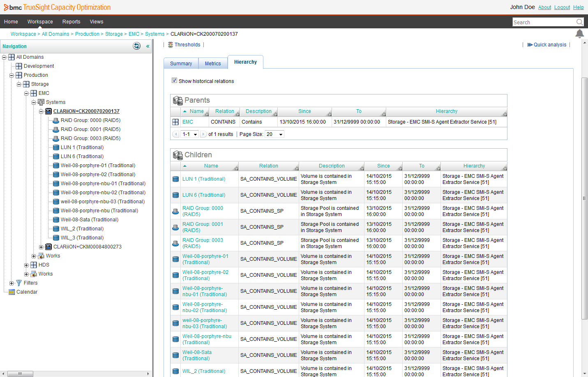The height and width of the screenshot is (377, 588).
Task: Expand the CLARiiON+CKM00084800273 node
Action: point(41,247)
